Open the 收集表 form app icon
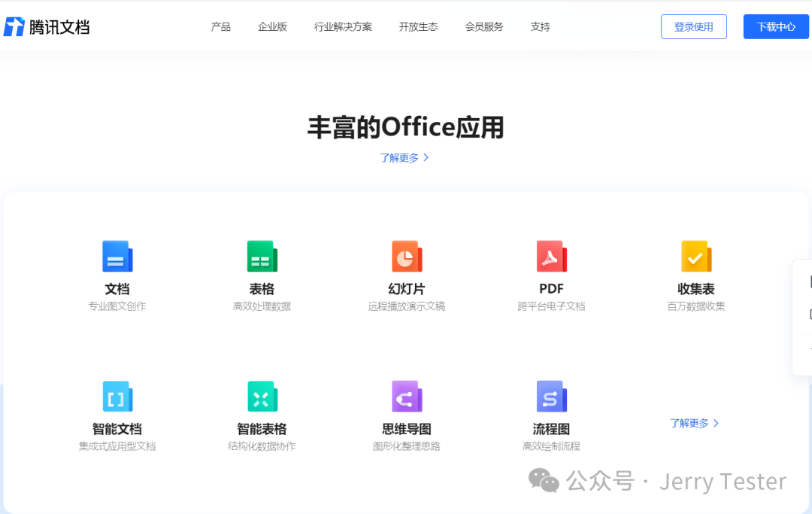The width and height of the screenshot is (812, 514). click(696, 256)
